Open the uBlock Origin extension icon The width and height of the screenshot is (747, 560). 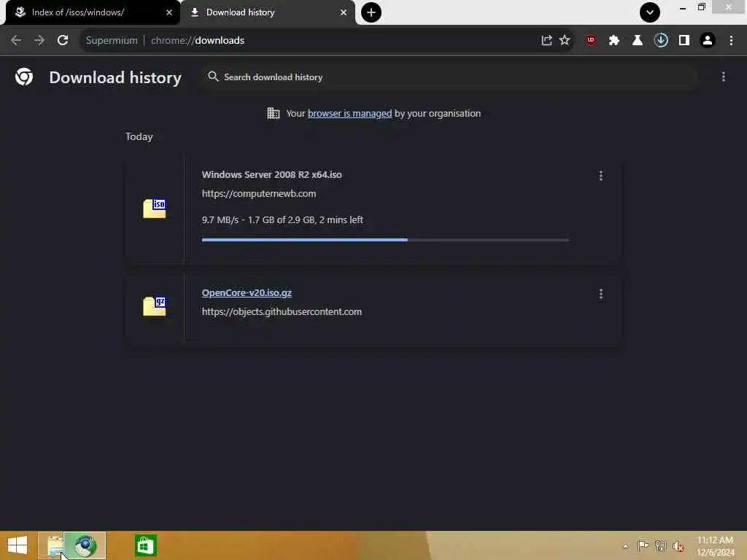[591, 41]
